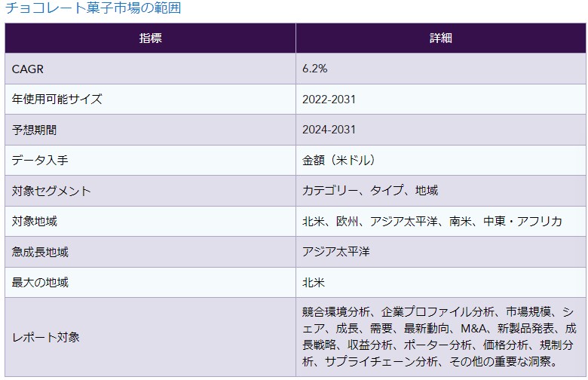
Task: Select the 詳細 column header
Action: click(441, 38)
